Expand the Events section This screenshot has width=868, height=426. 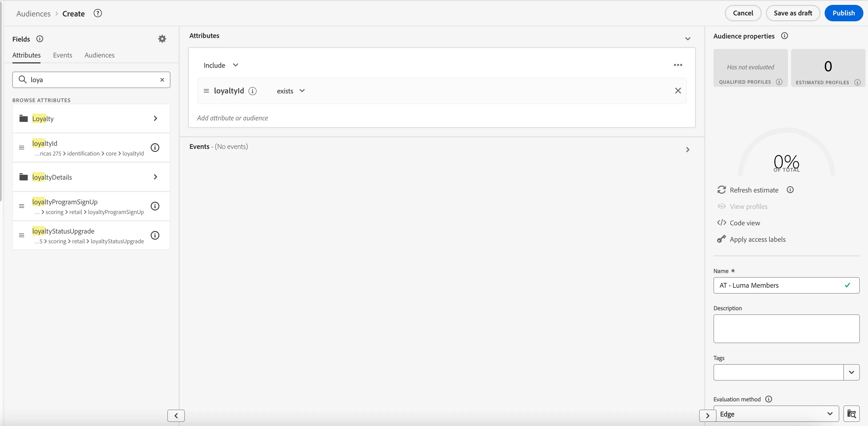tap(688, 150)
